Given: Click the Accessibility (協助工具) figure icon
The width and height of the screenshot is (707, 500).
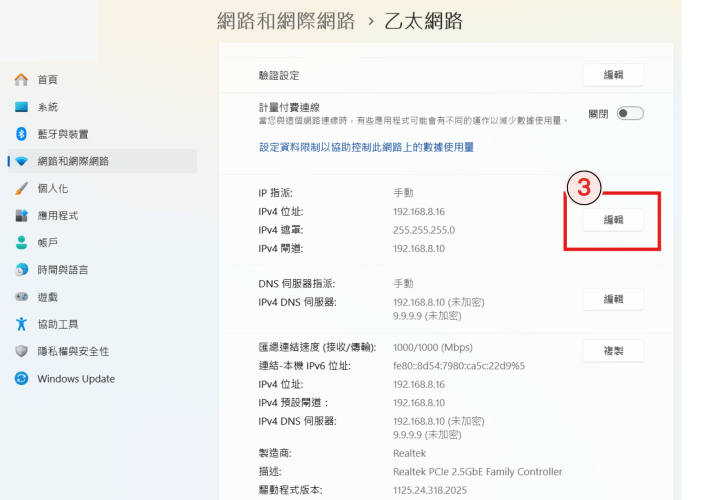Looking at the screenshot, I should click(21, 324).
